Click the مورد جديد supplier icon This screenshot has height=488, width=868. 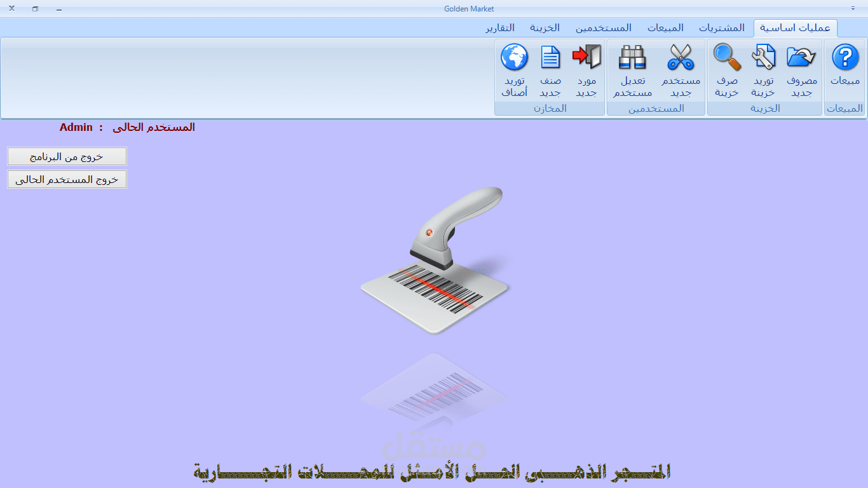click(587, 71)
